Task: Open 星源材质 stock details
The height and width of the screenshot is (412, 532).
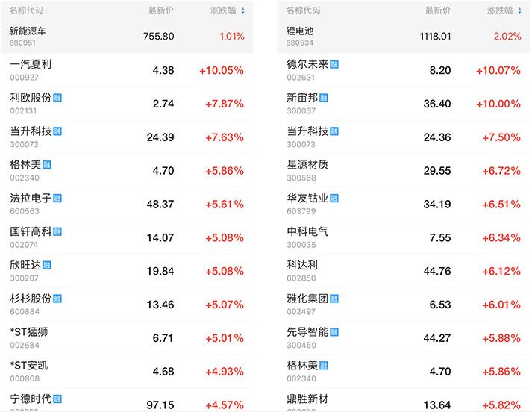Action: coord(404,170)
